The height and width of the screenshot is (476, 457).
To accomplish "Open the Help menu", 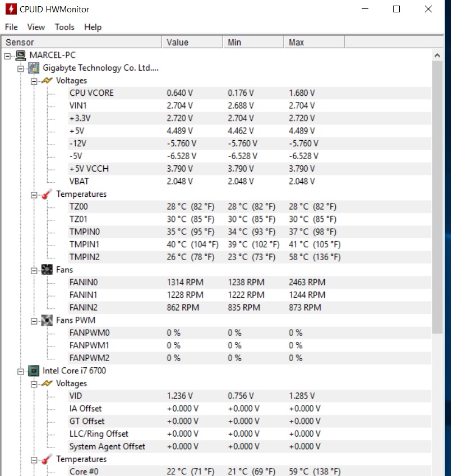I will click(93, 27).
